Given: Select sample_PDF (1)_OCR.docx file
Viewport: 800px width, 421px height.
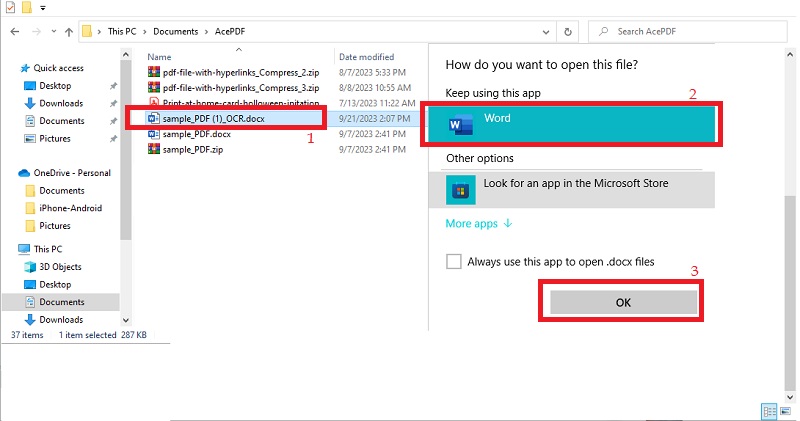Looking at the screenshot, I should click(x=213, y=119).
